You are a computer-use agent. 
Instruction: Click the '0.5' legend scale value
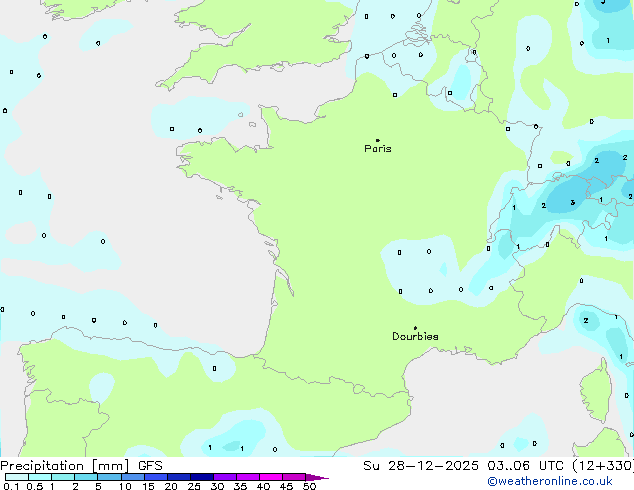(x=35, y=486)
